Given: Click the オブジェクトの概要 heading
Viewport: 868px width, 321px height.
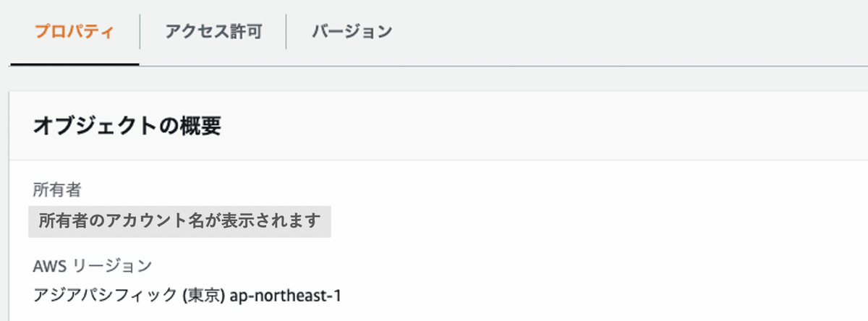Looking at the screenshot, I should click(x=127, y=126).
